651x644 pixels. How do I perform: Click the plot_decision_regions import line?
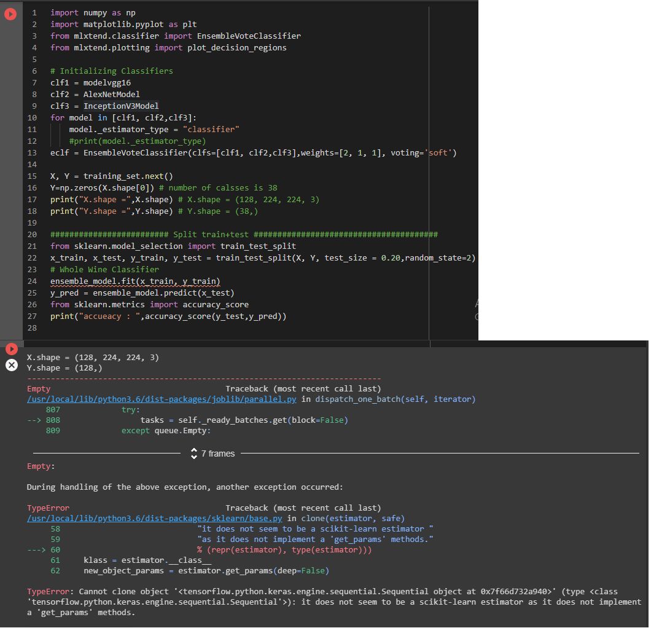click(x=168, y=48)
